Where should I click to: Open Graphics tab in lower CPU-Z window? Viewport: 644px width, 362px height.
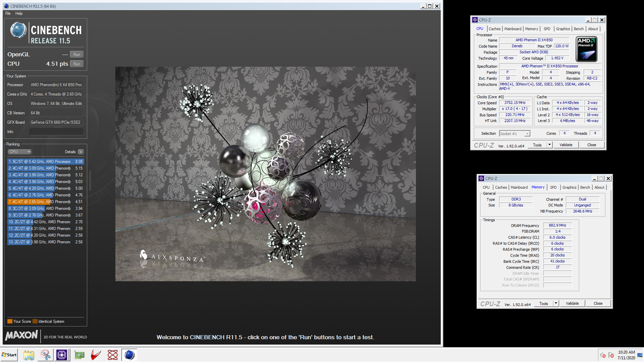click(x=569, y=187)
